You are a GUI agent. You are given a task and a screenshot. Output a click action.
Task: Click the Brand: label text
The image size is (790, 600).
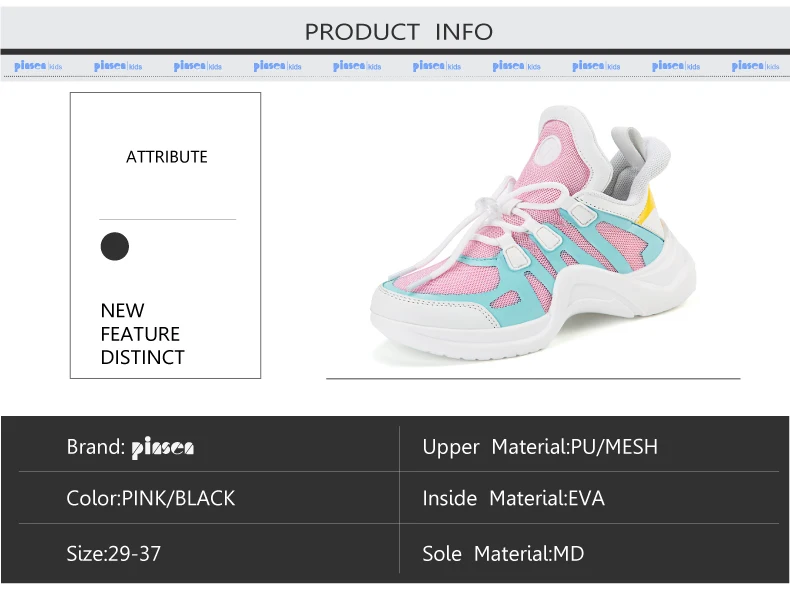pyautogui.click(x=96, y=447)
